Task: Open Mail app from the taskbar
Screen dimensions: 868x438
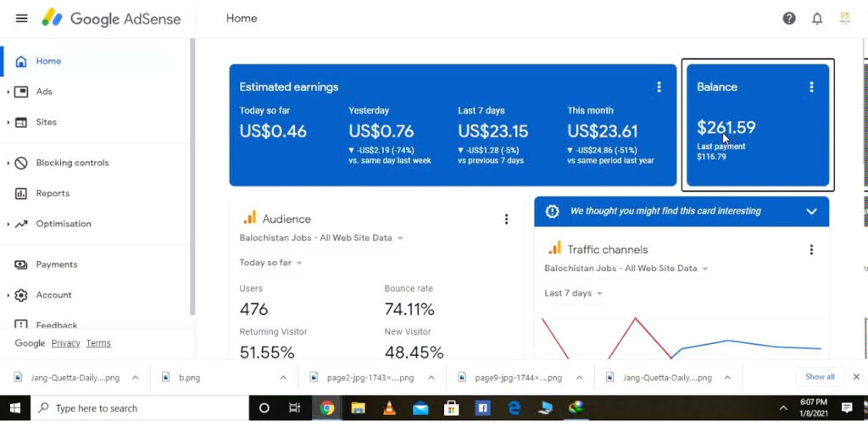Action: point(420,408)
